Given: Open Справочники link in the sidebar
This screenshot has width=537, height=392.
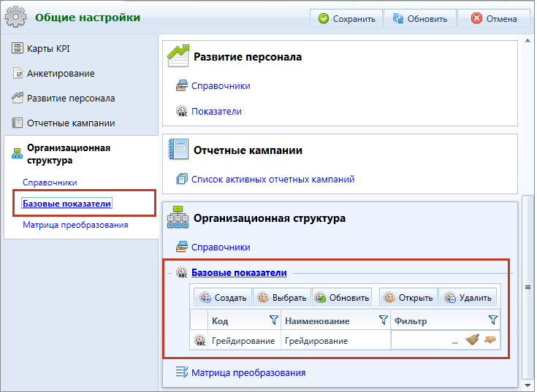Looking at the screenshot, I should tap(50, 182).
